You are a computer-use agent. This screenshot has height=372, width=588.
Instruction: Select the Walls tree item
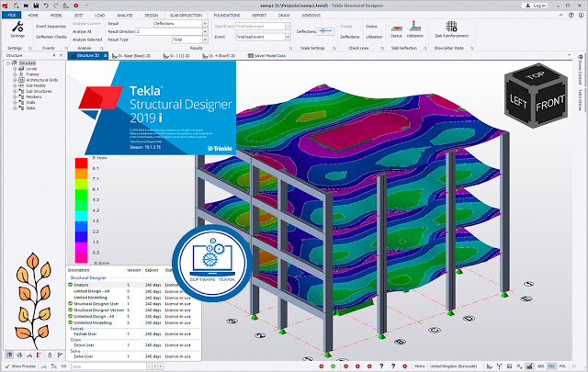[x=30, y=103]
